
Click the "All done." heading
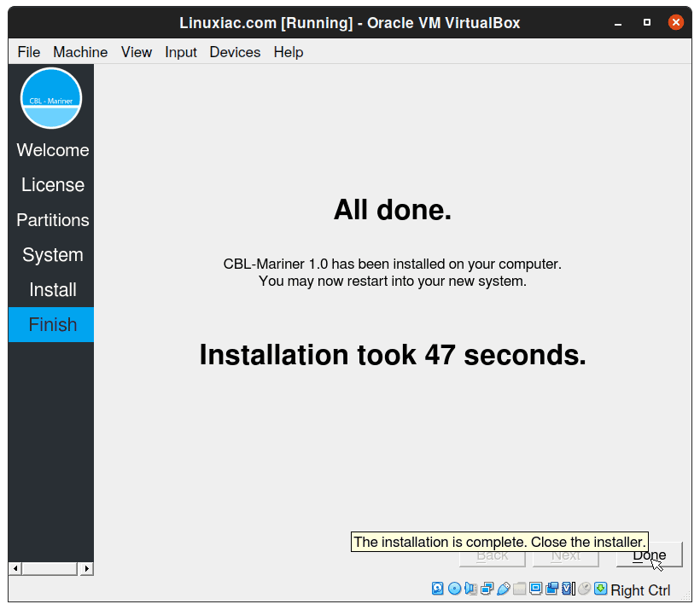[x=393, y=210]
